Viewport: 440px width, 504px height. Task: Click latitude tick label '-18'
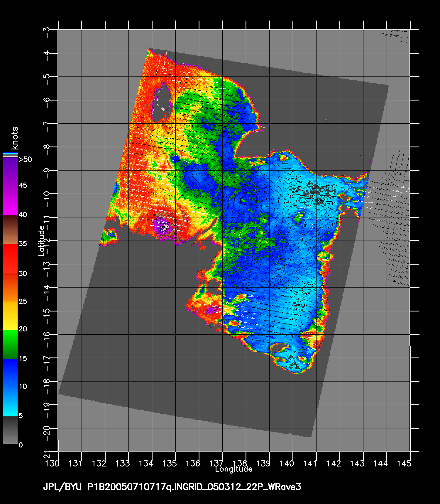[x=46, y=386]
